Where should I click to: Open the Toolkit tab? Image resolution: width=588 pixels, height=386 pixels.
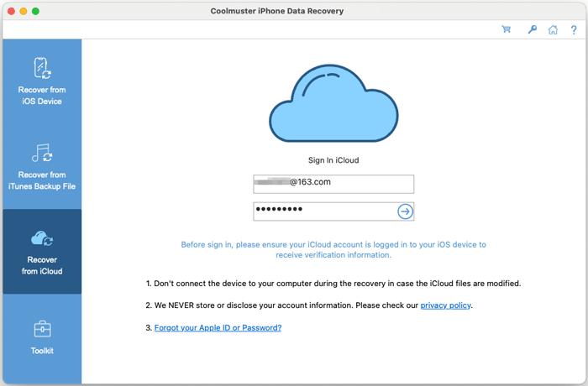[x=42, y=337]
